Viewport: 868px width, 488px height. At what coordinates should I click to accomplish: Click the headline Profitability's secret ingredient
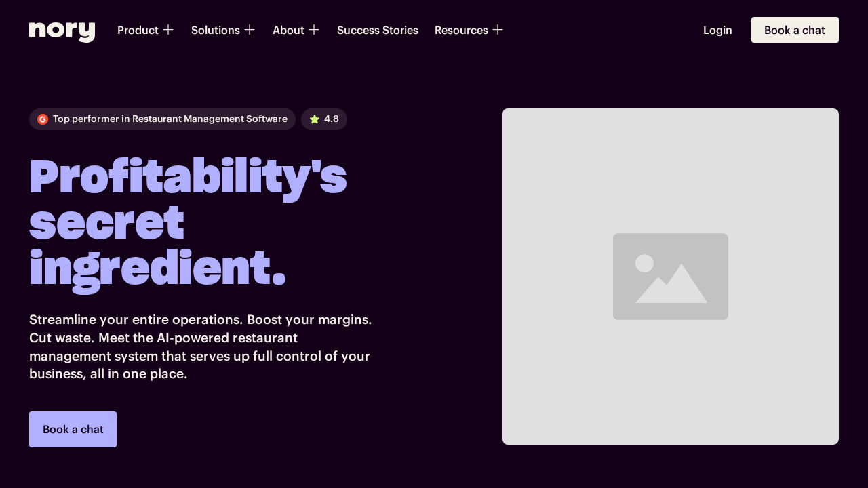188,222
